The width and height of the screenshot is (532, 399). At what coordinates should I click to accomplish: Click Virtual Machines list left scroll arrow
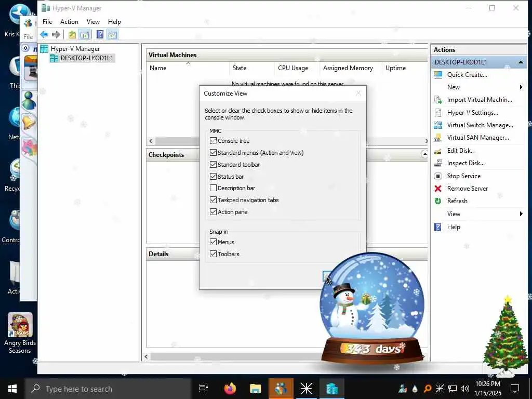(x=151, y=141)
